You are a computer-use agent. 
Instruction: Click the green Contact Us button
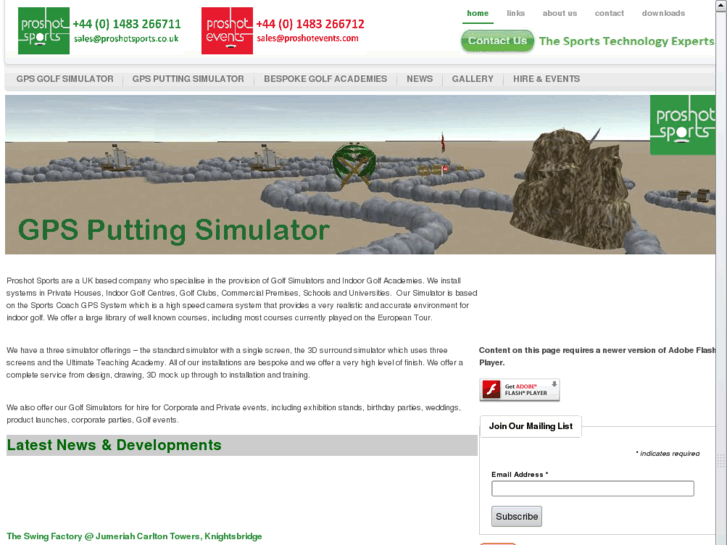(x=497, y=41)
